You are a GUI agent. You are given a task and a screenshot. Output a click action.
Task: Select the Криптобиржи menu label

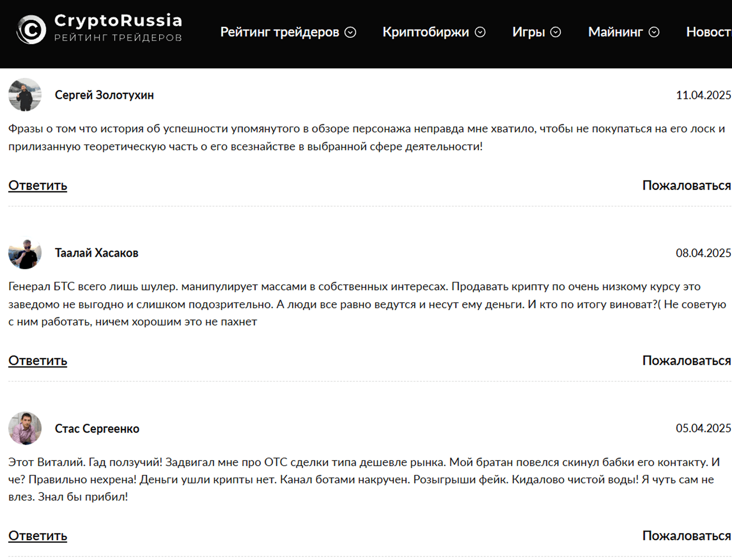pos(426,32)
